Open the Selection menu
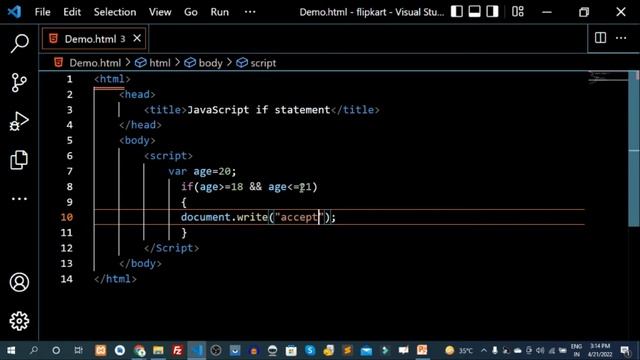 point(115,12)
